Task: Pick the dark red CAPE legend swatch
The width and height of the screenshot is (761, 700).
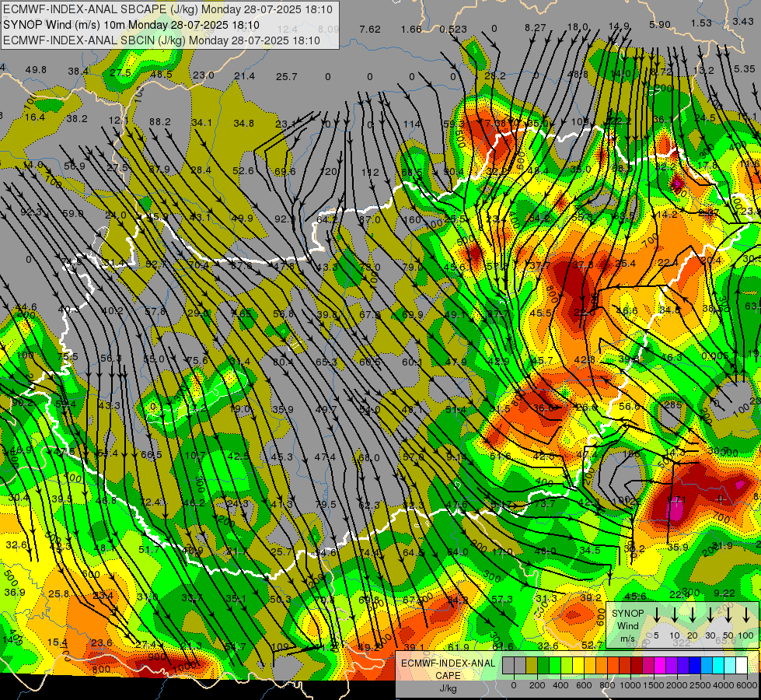Action: coord(637,666)
